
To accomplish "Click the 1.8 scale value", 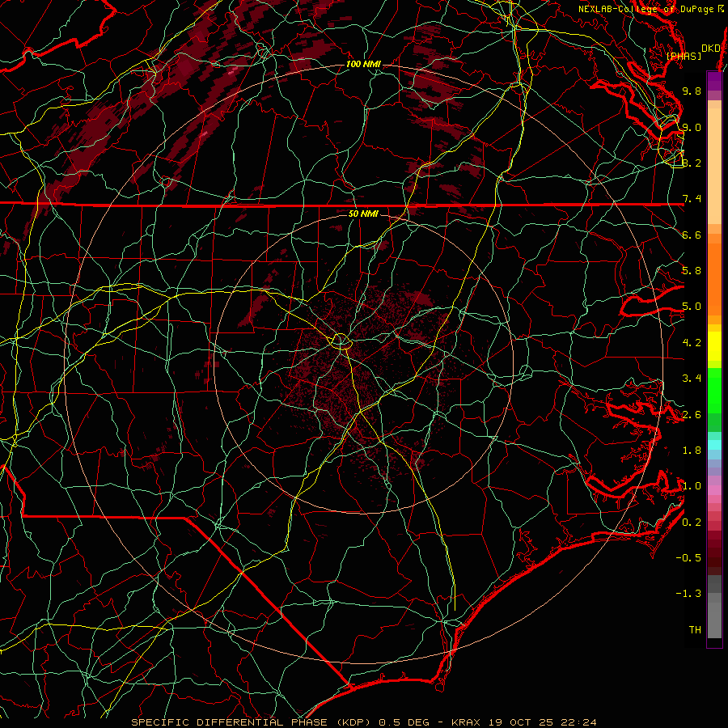I will tap(692, 451).
